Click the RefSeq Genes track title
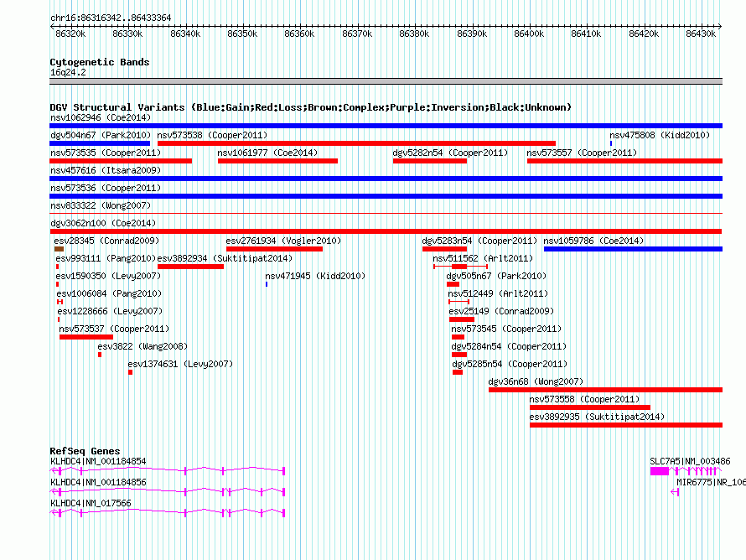 [85, 451]
